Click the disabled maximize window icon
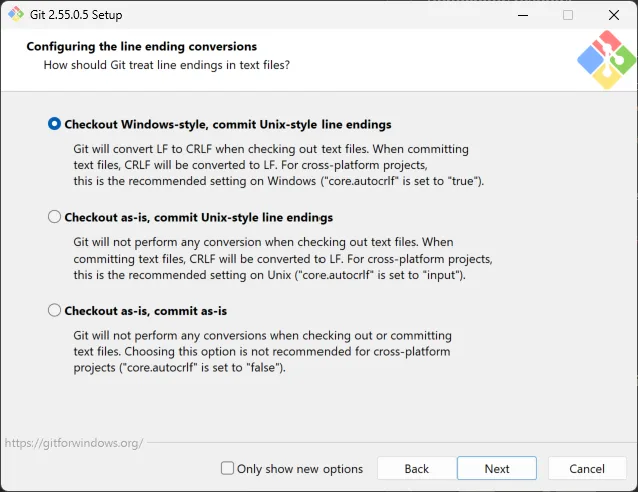The height and width of the screenshot is (492, 638). (x=568, y=15)
